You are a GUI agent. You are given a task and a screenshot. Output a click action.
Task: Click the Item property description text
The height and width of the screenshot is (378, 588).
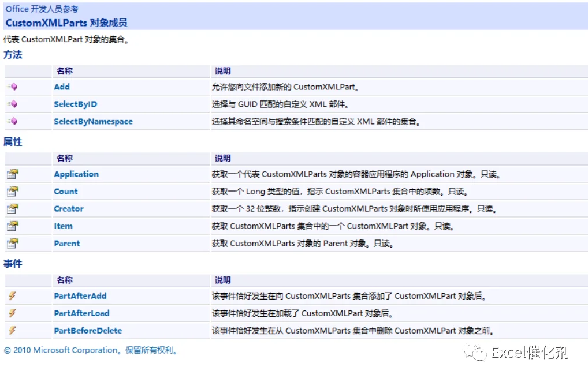coord(333,226)
